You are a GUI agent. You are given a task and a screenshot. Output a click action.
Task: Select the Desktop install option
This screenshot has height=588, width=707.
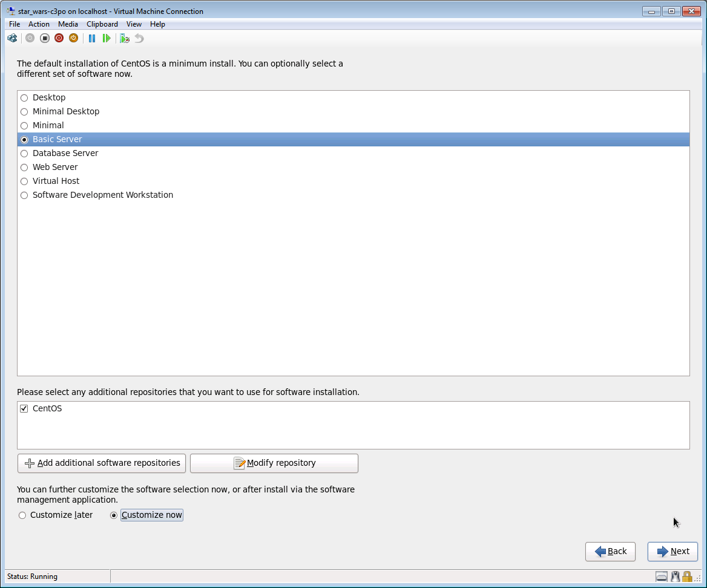coord(24,98)
